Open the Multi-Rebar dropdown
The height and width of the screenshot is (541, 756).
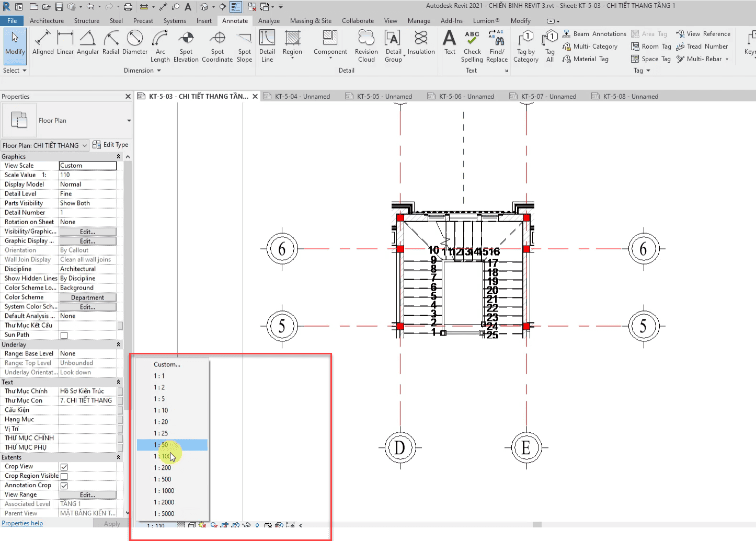tap(727, 59)
